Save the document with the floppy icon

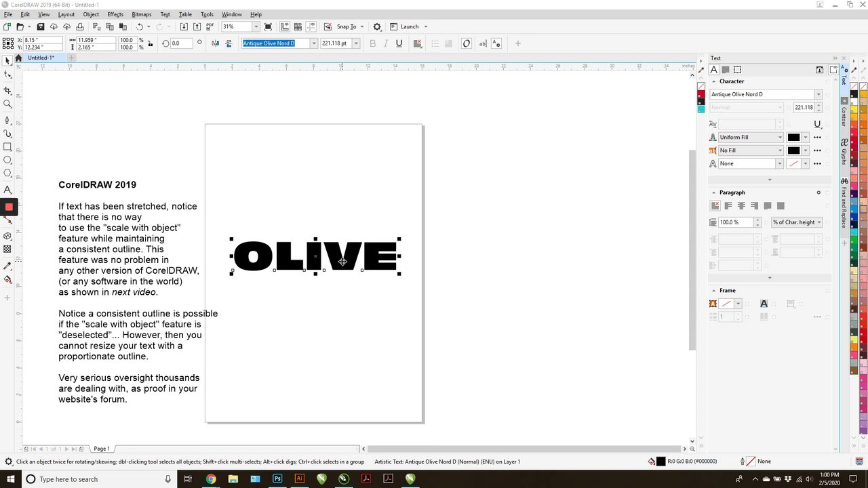click(41, 26)
